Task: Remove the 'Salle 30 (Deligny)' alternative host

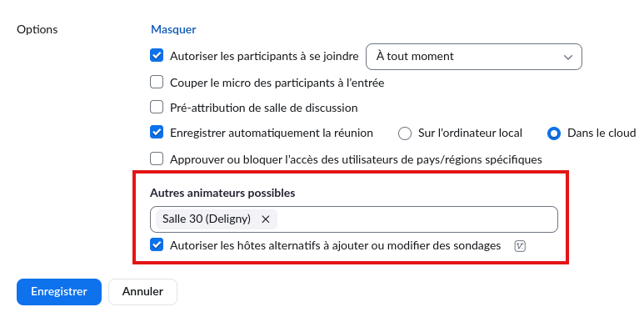Action: 266,219
